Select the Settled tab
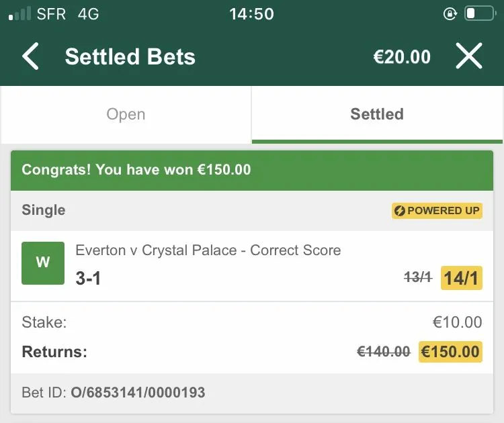 click(x=377, y=114)
